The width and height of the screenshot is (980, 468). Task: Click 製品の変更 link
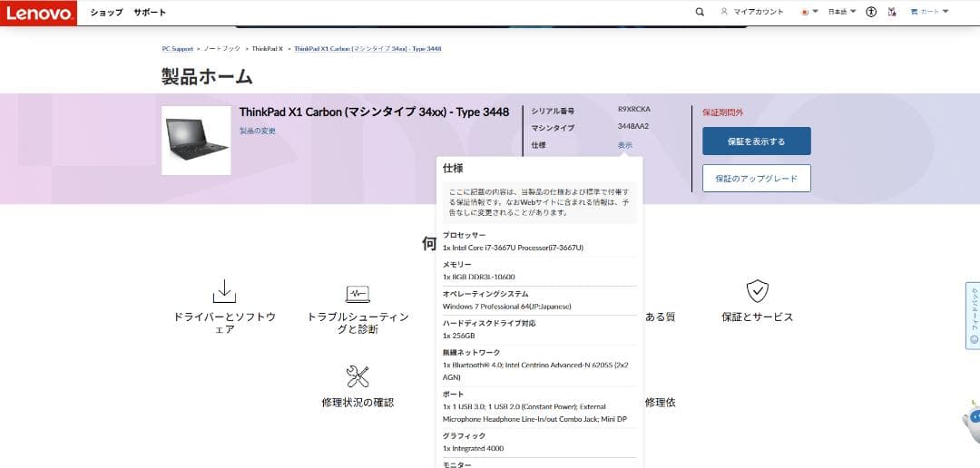pyautogui.click(x=258, y=132)
